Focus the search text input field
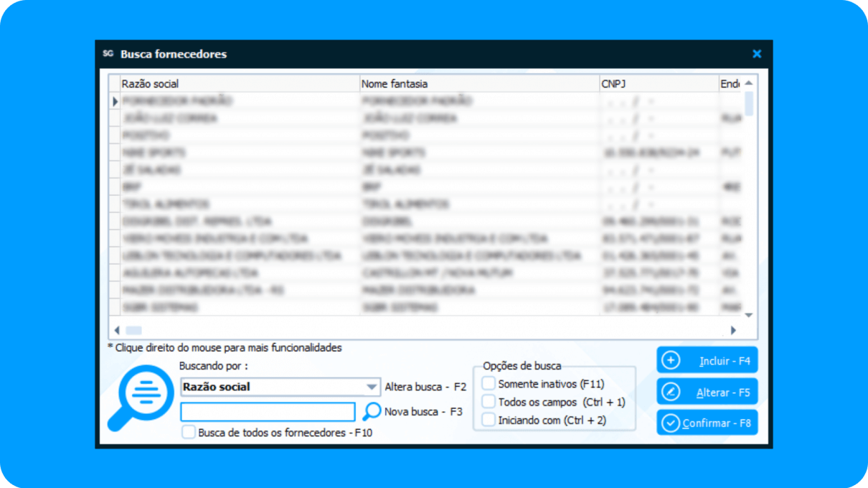868x488 pixels. pos(268,412)
